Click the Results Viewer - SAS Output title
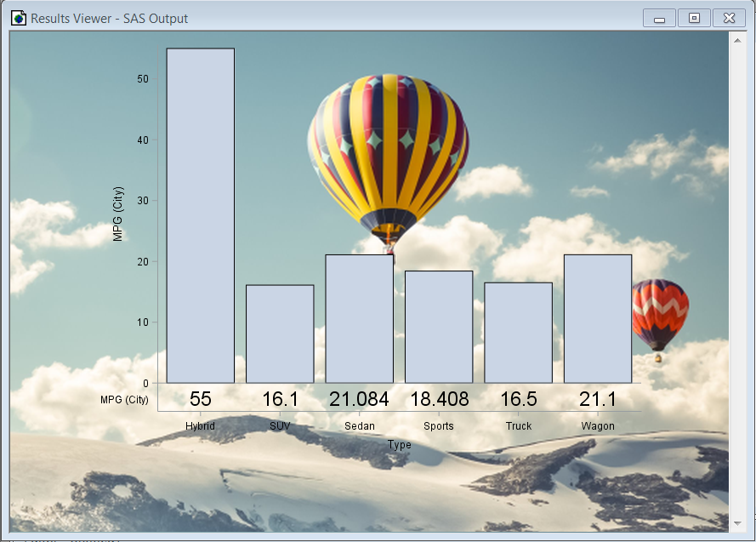 pos(110,19)
